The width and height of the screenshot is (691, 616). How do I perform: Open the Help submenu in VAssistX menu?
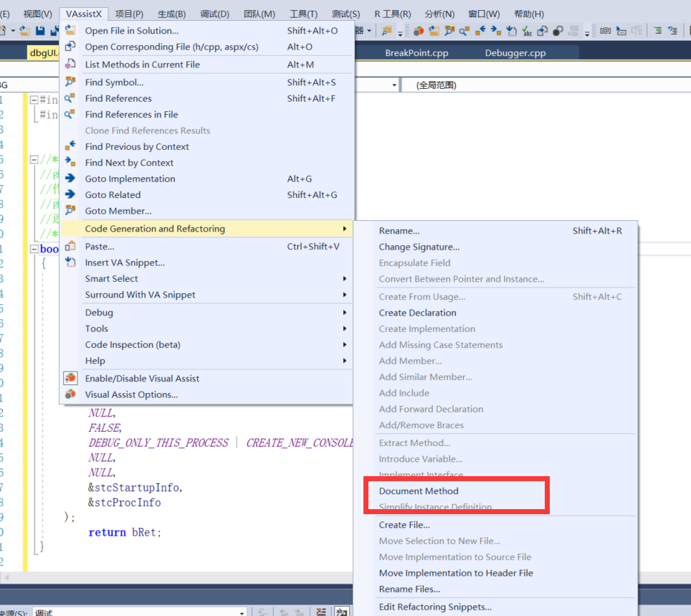[206, 361]
